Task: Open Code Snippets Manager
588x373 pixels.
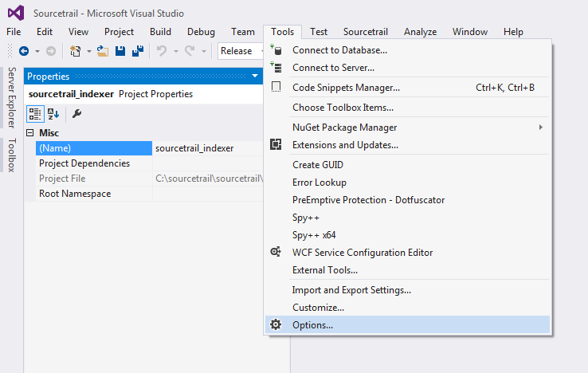Action: (x=407, y=88)
